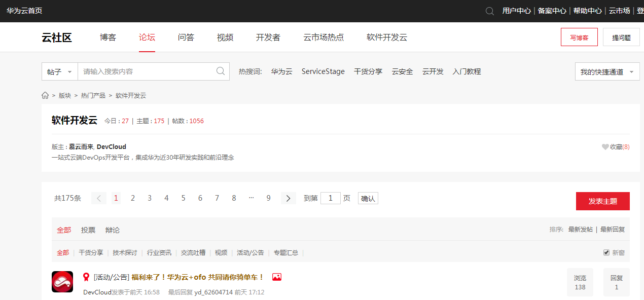
Task: Filter by 技术探讨 category
Action: (x=125, y=252)
